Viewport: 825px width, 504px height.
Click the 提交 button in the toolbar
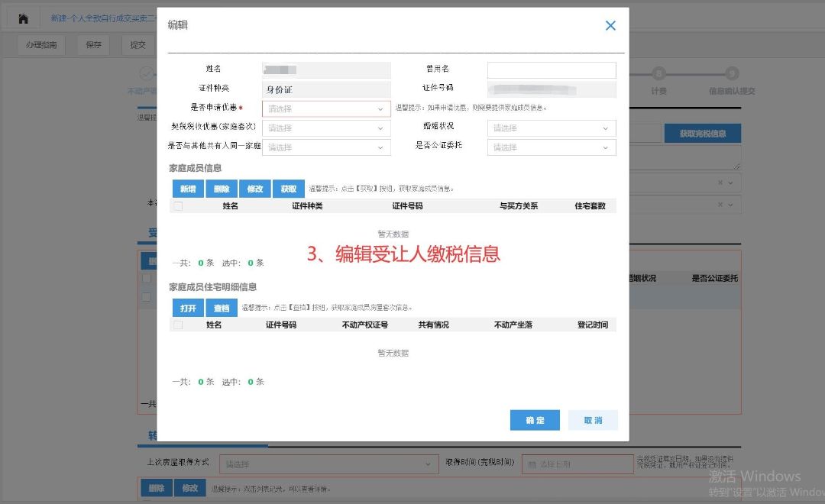click(137, 45)
